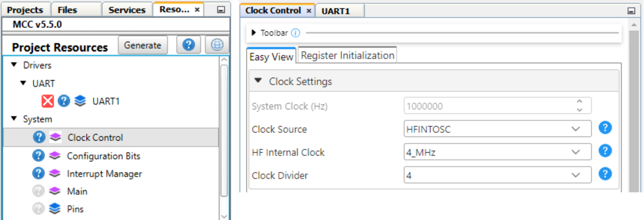The width and height of the screenshot is (644, 220).
Task: Click the blue help icon next to Generate
Action: (x=189, y=45)
